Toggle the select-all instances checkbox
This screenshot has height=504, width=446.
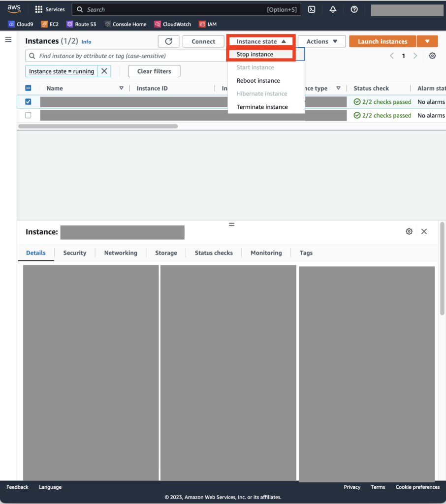(x=28, y=88)
